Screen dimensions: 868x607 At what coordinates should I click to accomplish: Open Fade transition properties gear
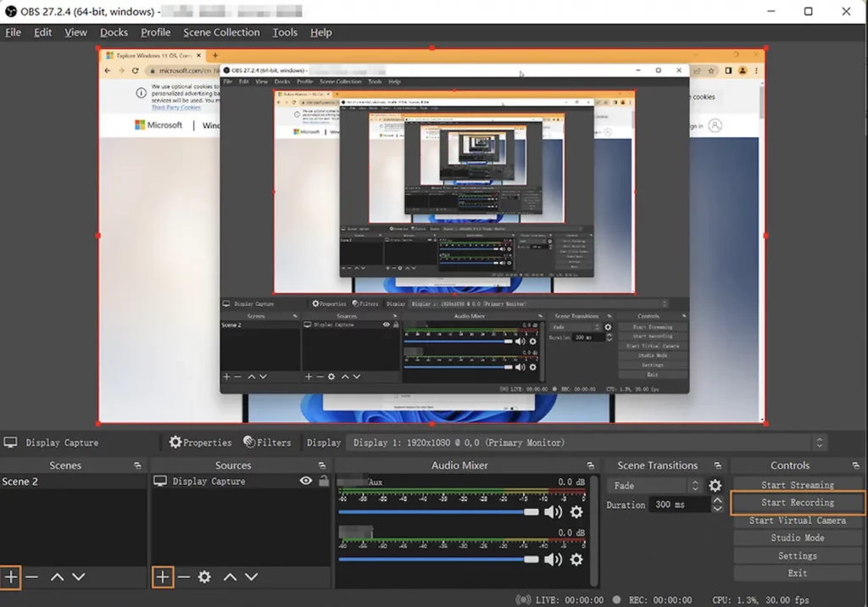click(715, 486)
